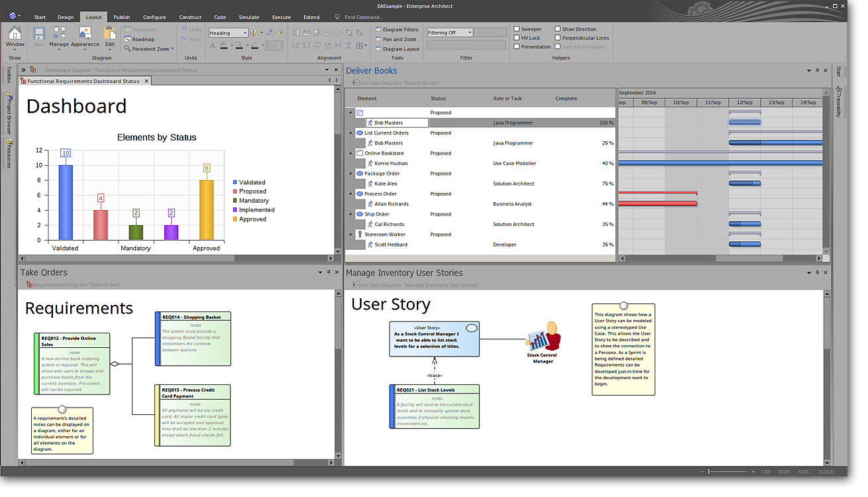Enable the Sweeper checkbox
This screenshot has height=497, width=868.
pos(517,29)
